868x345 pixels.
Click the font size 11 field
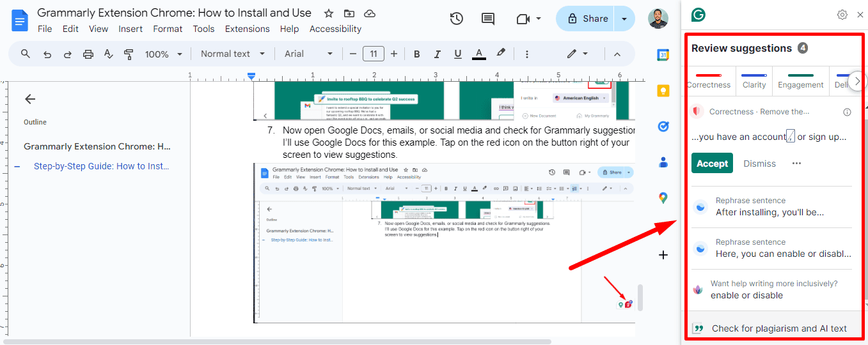pyautogui.click(x=374, y=54)
